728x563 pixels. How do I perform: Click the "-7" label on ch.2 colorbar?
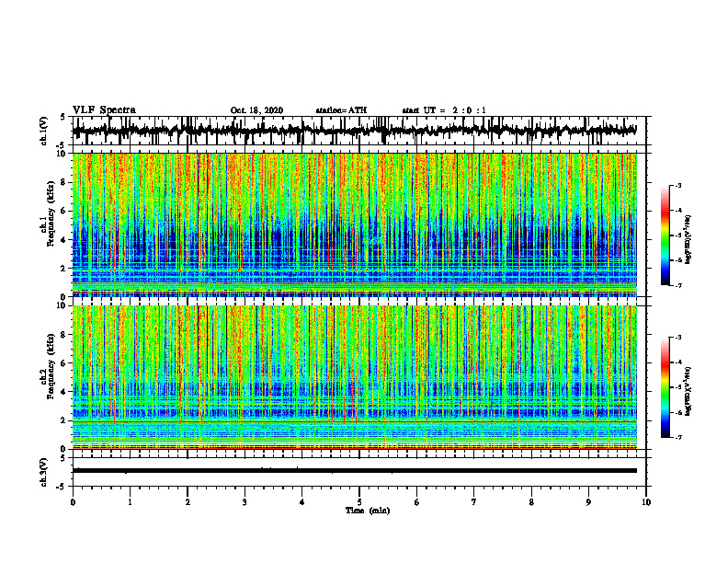678,438
